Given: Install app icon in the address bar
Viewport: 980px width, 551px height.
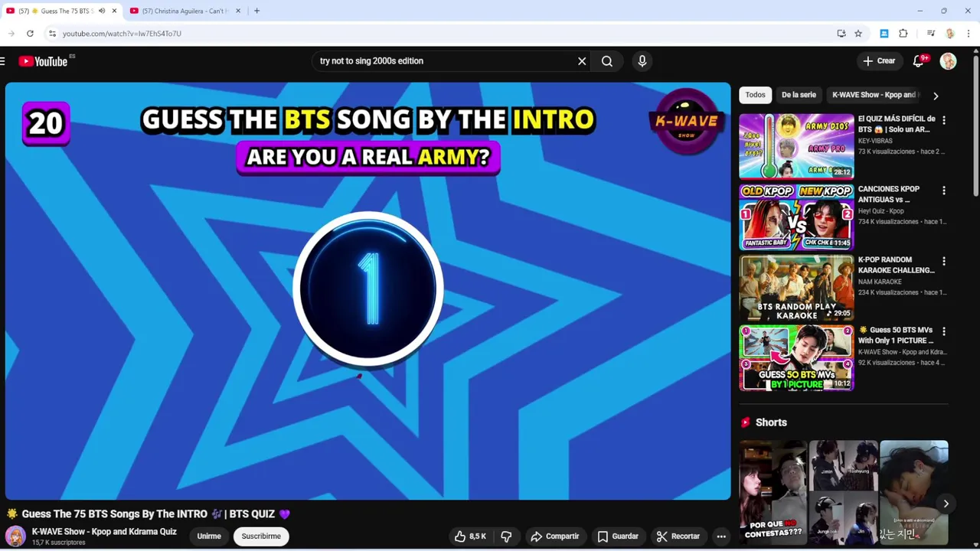Looking at the screenshot, I should point(841,34).
